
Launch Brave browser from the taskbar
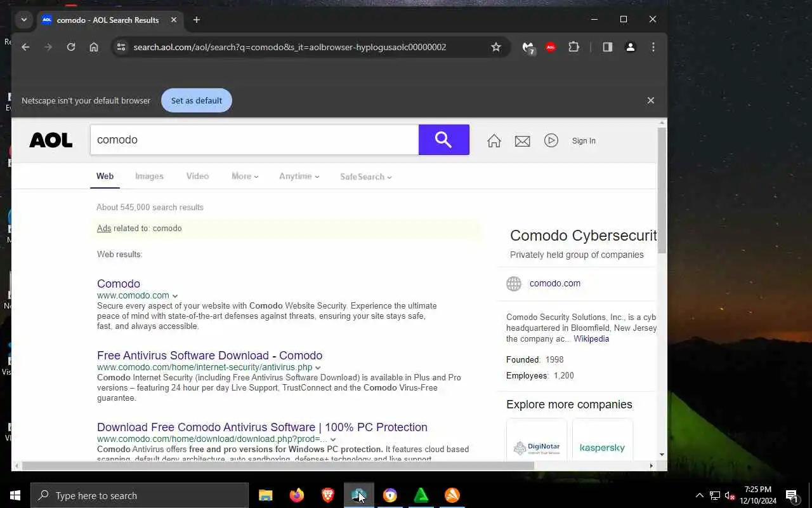click(x=328, y=495)
